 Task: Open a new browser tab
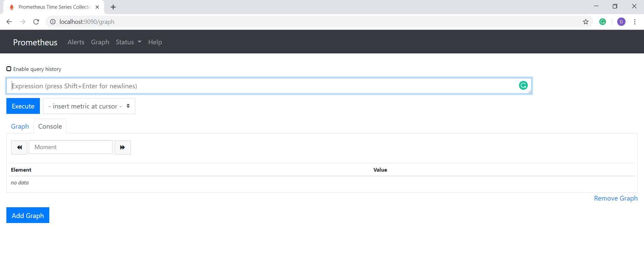pos(113,7)
